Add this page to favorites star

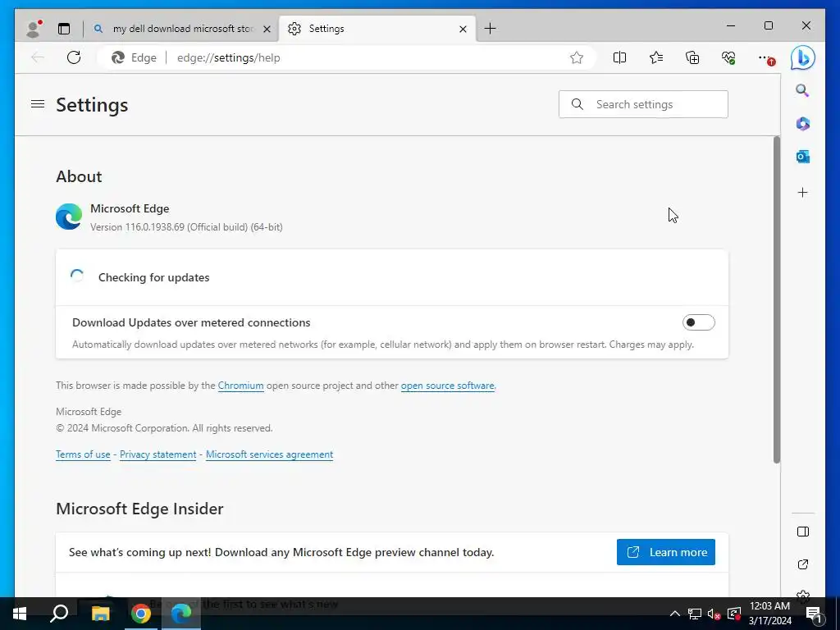pyautogui.click(x=577, y=57)
